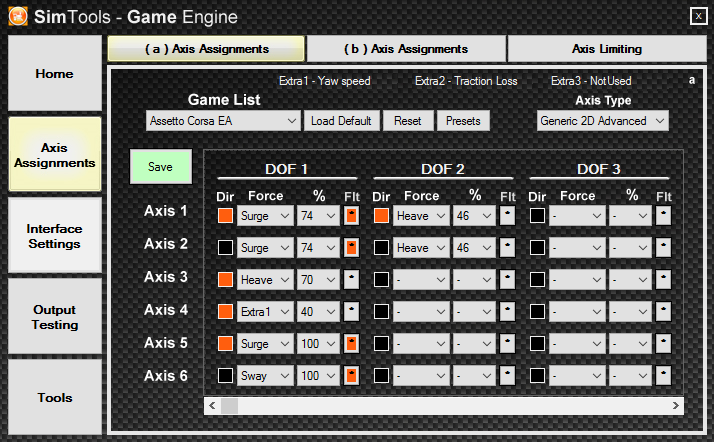Toggle Axis 4 DOF 1 direction box
The height and width of the screenshot is (442, 714).
click(225, 311)
